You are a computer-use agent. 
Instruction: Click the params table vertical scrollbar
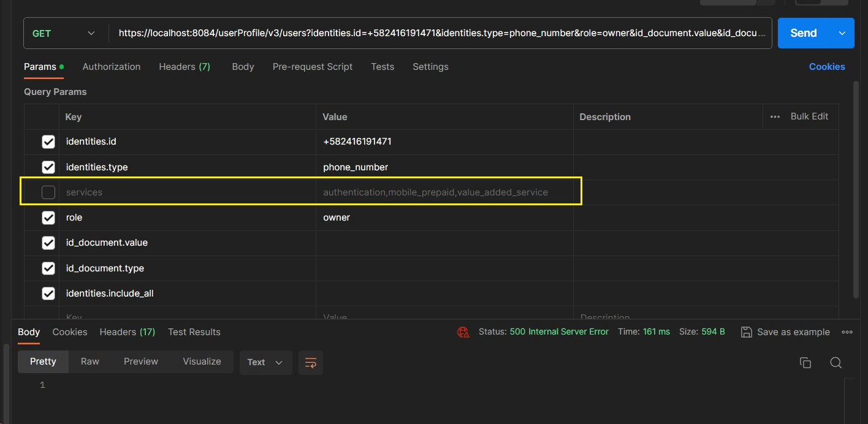click(x=856, y=190)
